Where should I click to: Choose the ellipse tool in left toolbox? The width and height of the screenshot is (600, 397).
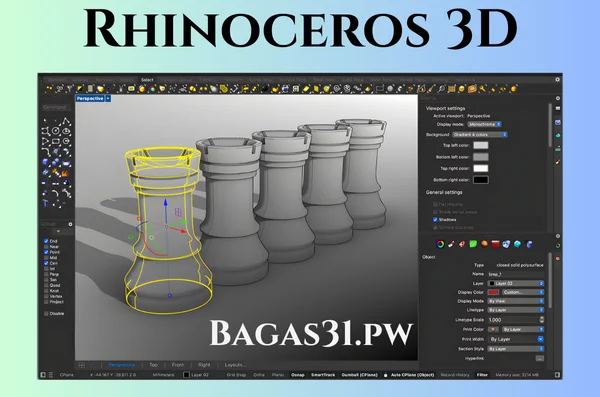pyautogui.click(x=66, y=131)
